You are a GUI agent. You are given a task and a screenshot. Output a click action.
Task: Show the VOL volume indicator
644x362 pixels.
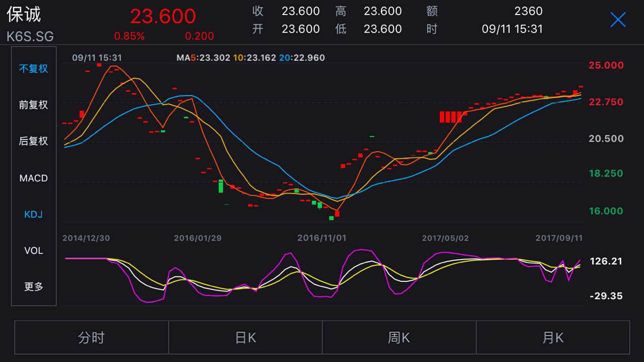[x=34, y=251]
